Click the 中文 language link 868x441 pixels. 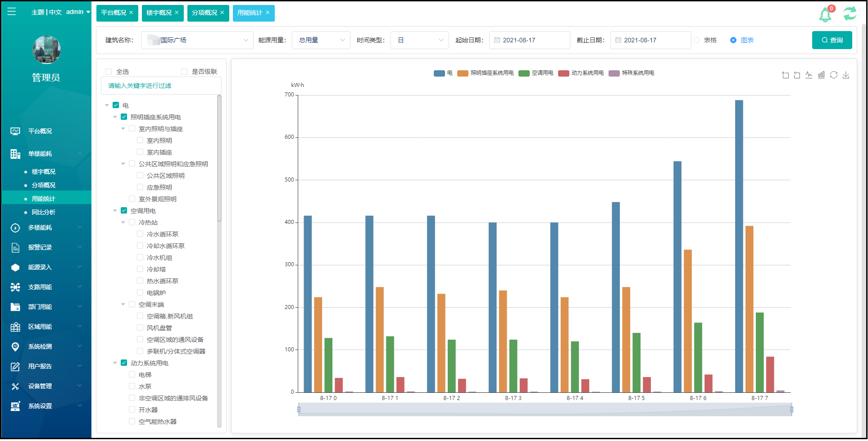pos(55,12)
